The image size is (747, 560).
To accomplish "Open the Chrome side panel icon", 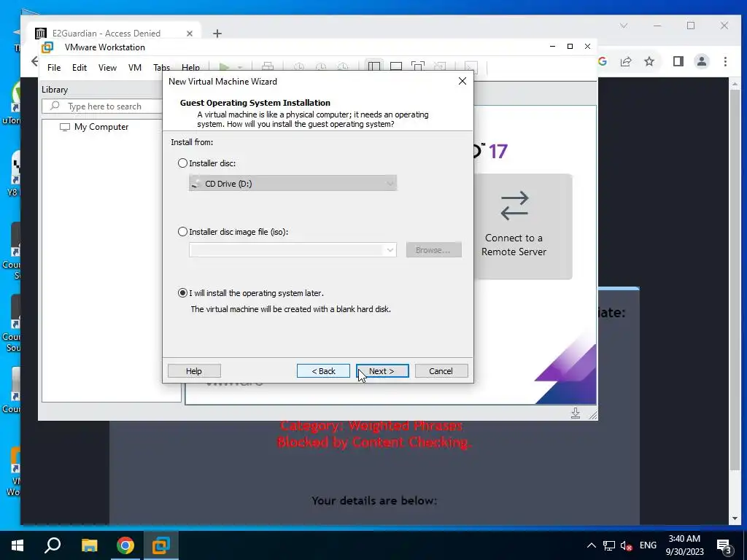I will pos(678,61).
